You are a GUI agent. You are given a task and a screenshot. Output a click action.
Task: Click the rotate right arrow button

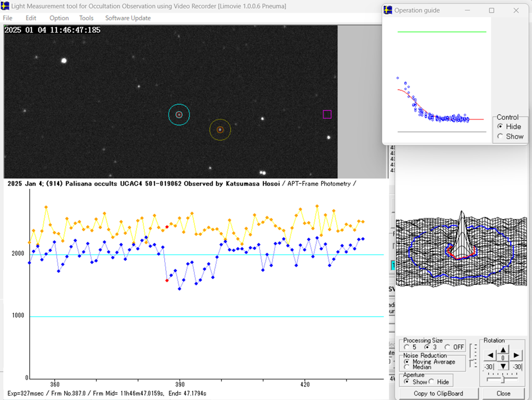(x=515, y=356)
